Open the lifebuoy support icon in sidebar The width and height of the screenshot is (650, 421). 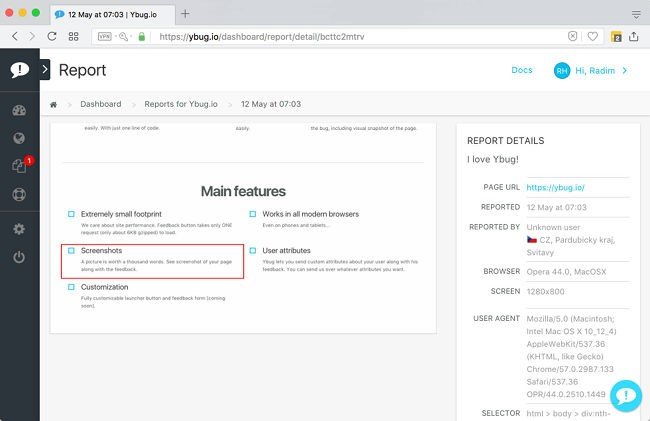[19, 194]
